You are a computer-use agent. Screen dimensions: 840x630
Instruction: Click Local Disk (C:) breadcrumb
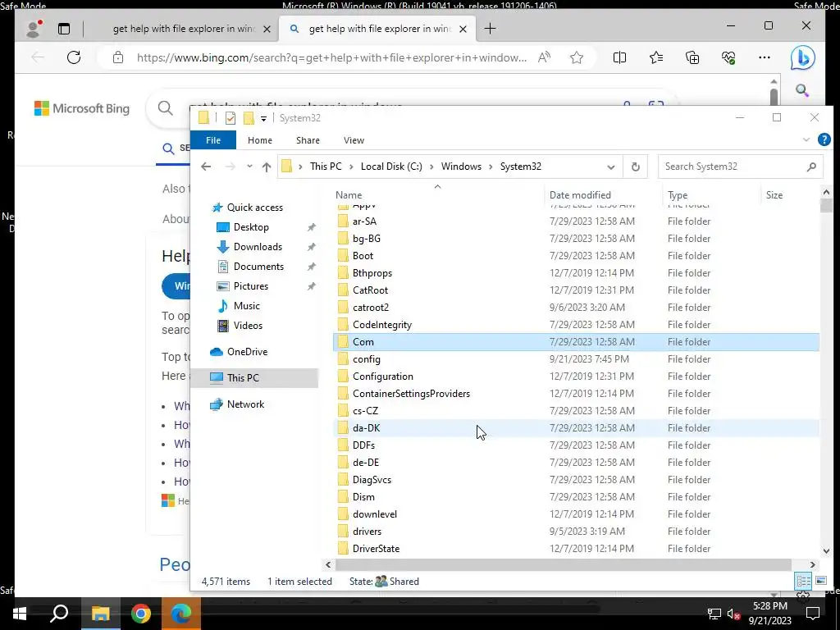click(391, 166)
